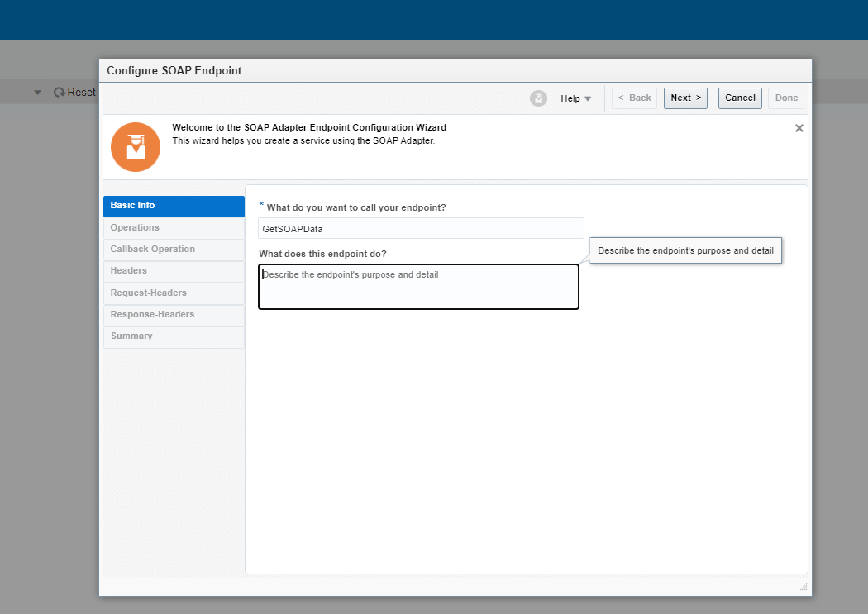
Task: Click the endpoint description text area
Action: click(418, 287)
